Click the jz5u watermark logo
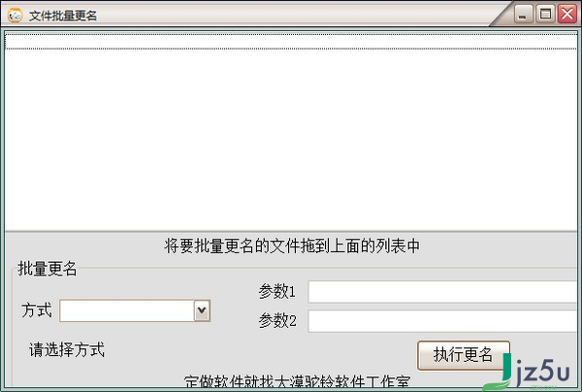582x392 pixels. click(536, 372)
